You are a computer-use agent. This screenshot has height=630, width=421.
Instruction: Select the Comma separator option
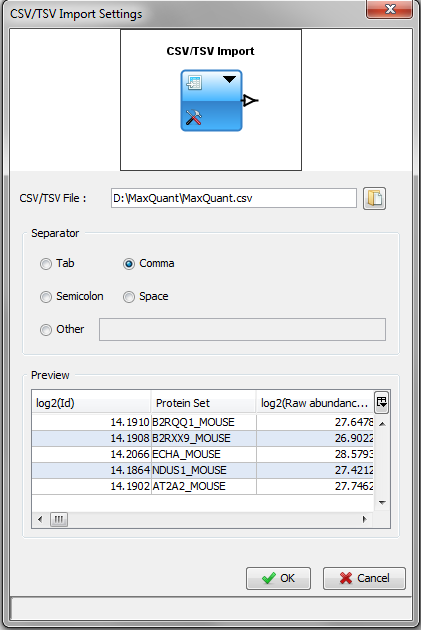[129, 264]
